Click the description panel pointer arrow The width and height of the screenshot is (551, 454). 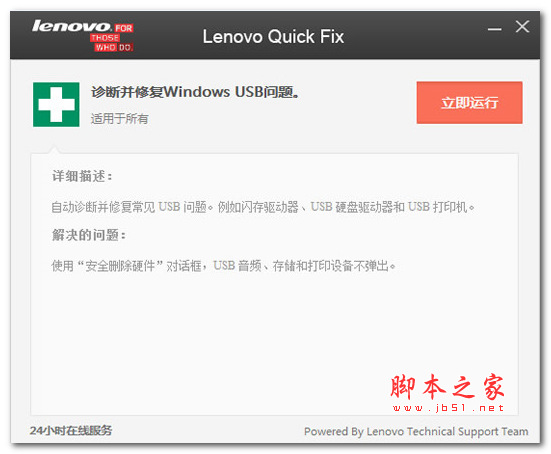pyautogui.click(x=54, y=149)
